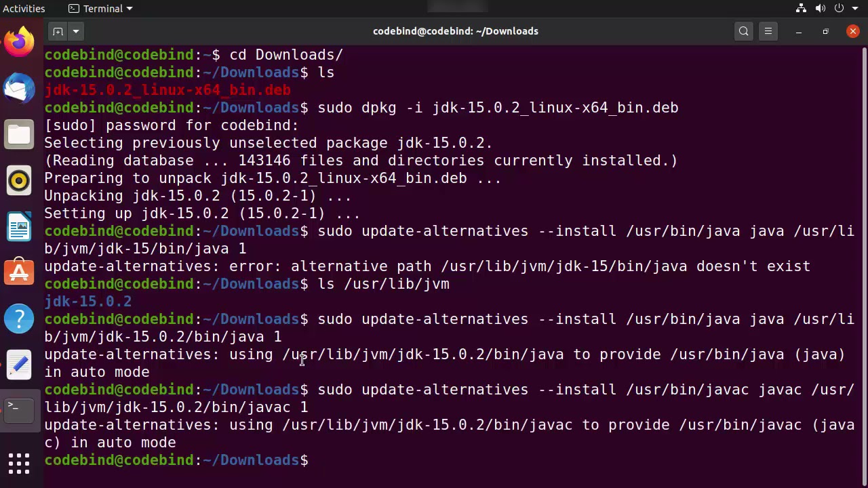Expand the system menu arrow
The image size is (868, 488).
tap(854, 8)
